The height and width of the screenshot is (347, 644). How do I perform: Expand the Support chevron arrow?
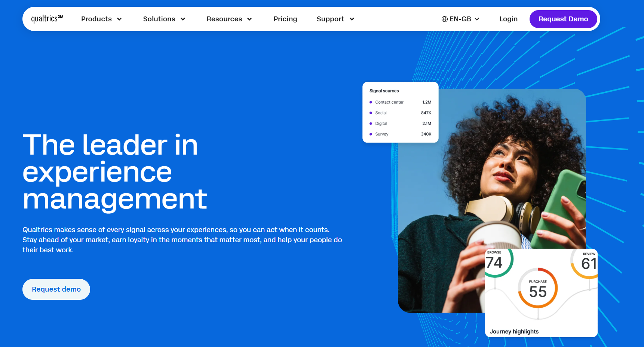pos(352,19)
